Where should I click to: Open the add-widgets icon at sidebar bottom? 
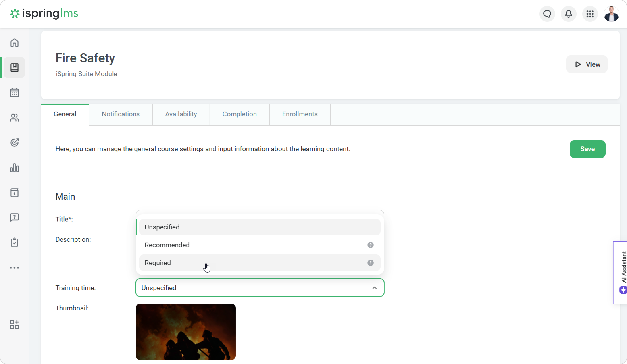(14, 324)
